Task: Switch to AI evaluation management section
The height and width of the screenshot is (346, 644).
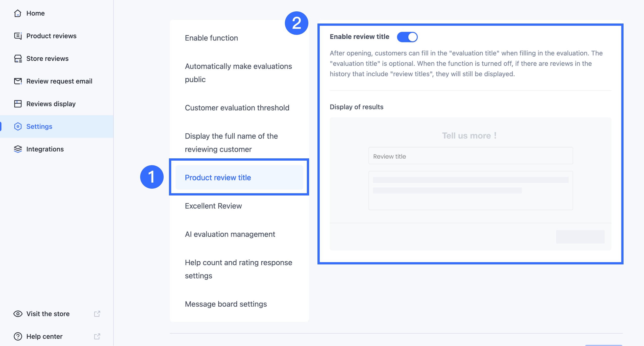Action: (x=230, y=234)
